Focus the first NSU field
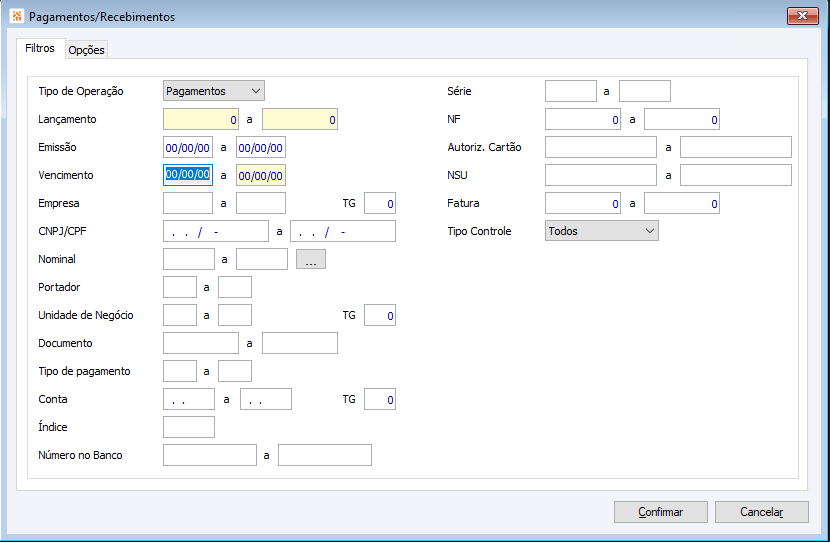Image resolution: width=830 pixels, height=542 pixels. click(601, 175)
